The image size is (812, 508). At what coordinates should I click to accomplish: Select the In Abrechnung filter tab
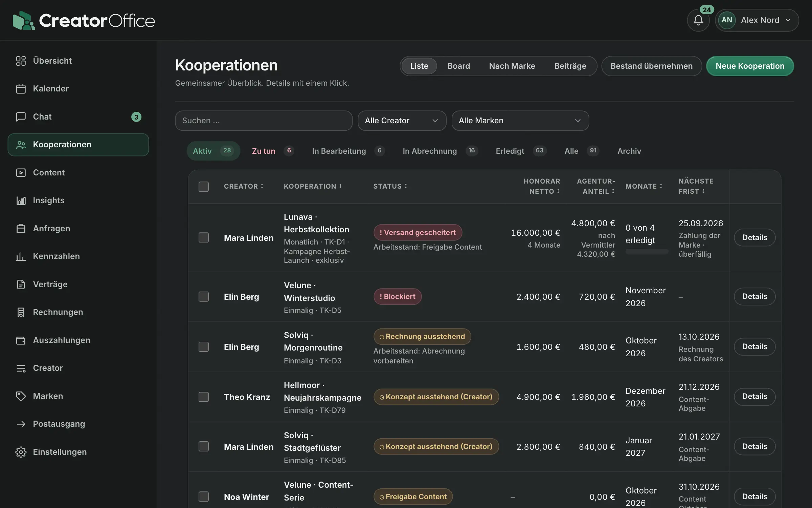(440, 151)
